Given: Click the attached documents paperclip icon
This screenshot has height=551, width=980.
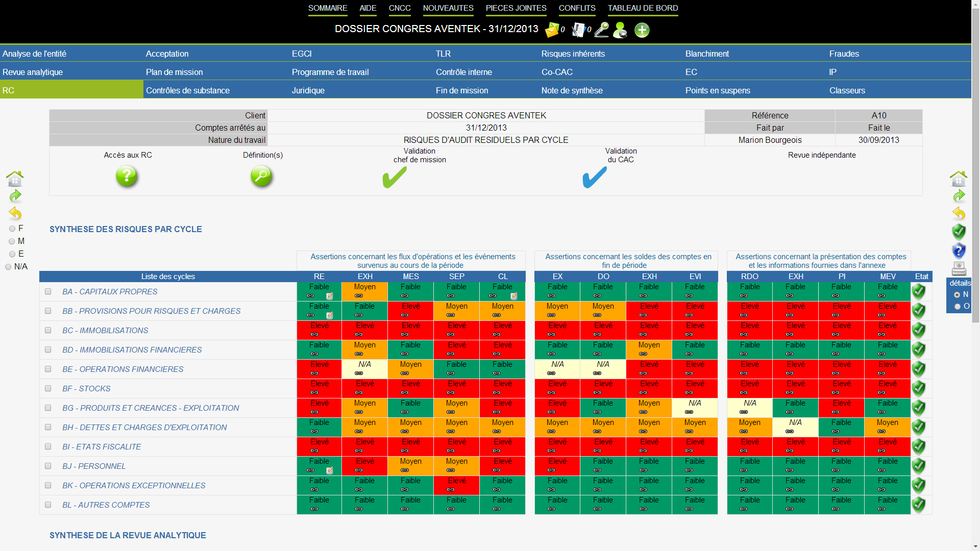Looking at the screenshot, I should pos(578,30).
